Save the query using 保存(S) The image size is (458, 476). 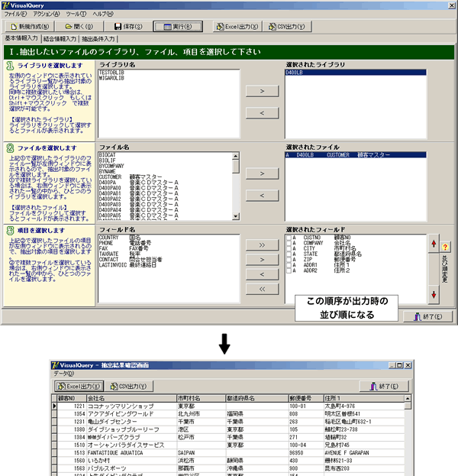[128, 27]
